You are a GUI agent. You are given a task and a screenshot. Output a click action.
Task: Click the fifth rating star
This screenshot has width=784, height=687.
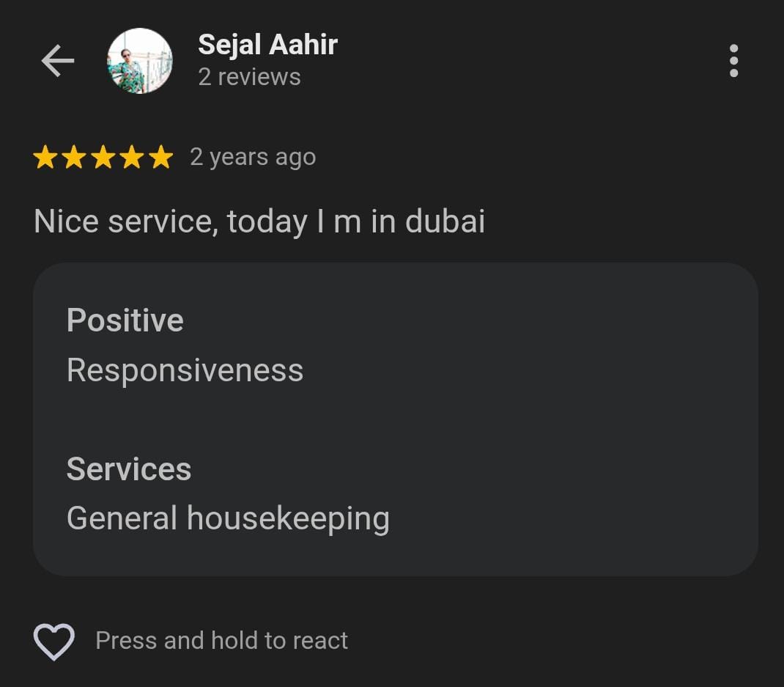tap(160, 157)
